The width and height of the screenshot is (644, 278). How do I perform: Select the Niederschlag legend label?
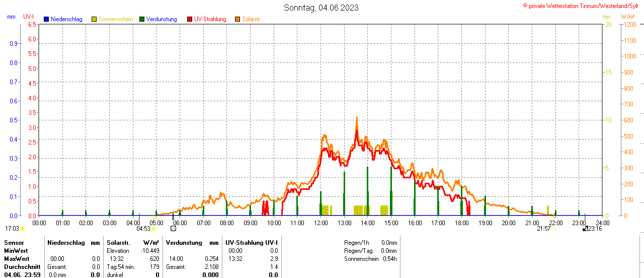[x=66, y=19]
